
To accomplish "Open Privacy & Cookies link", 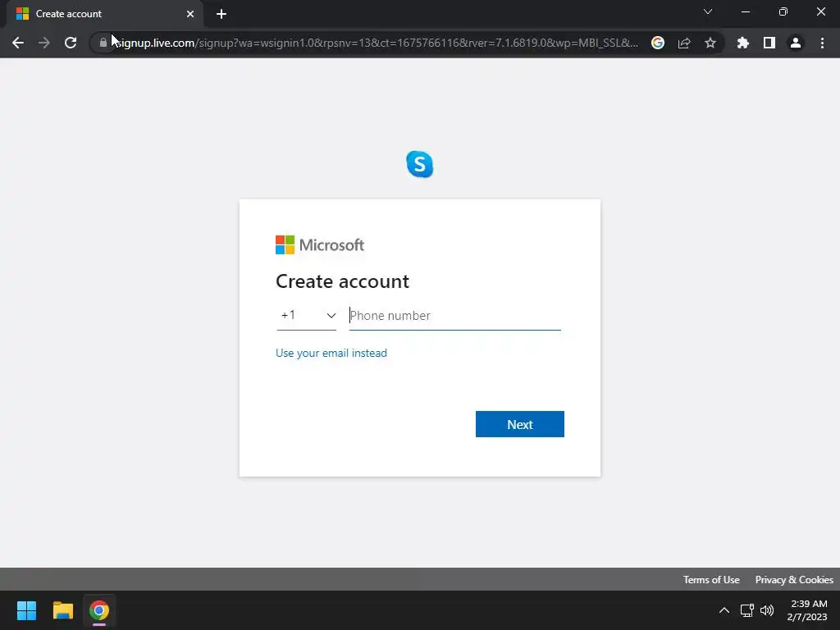I will [794, 580].
